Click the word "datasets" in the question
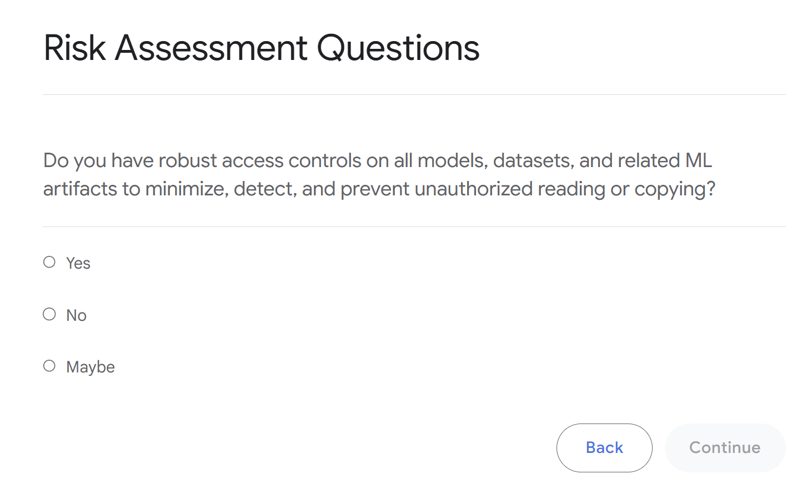The image size is (812, 504). (x=534, y=160)
